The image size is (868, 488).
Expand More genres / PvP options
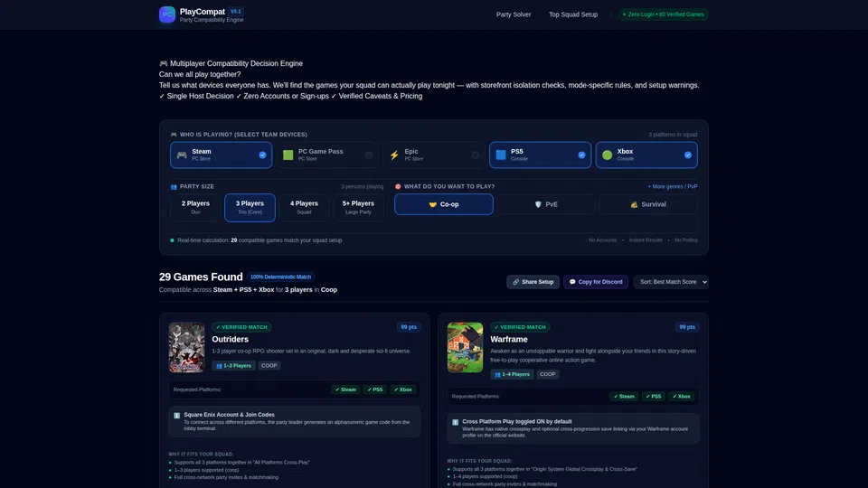click(673, 186)
